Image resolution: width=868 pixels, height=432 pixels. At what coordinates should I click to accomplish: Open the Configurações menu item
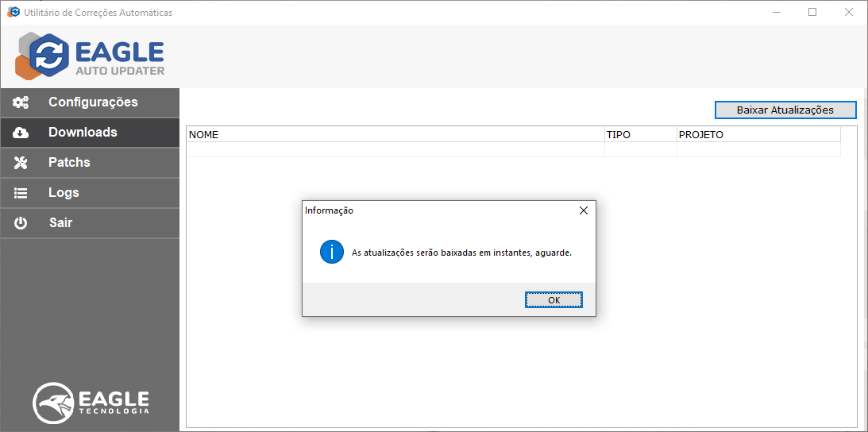[90, 102]
